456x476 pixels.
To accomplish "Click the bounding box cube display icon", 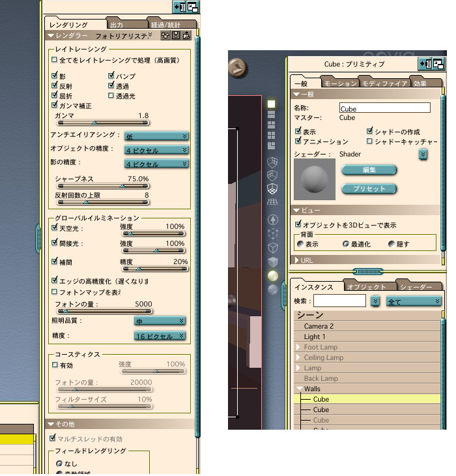I will [273, 247].
